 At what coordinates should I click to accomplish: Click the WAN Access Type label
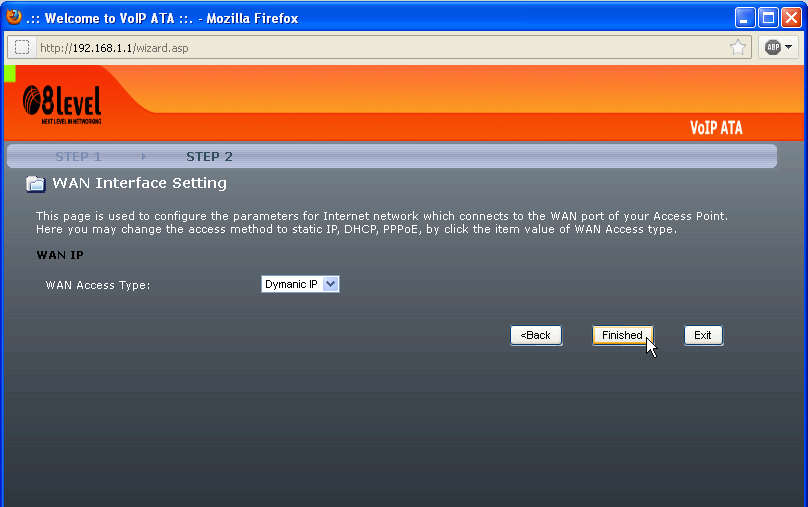tap(98, 285)
